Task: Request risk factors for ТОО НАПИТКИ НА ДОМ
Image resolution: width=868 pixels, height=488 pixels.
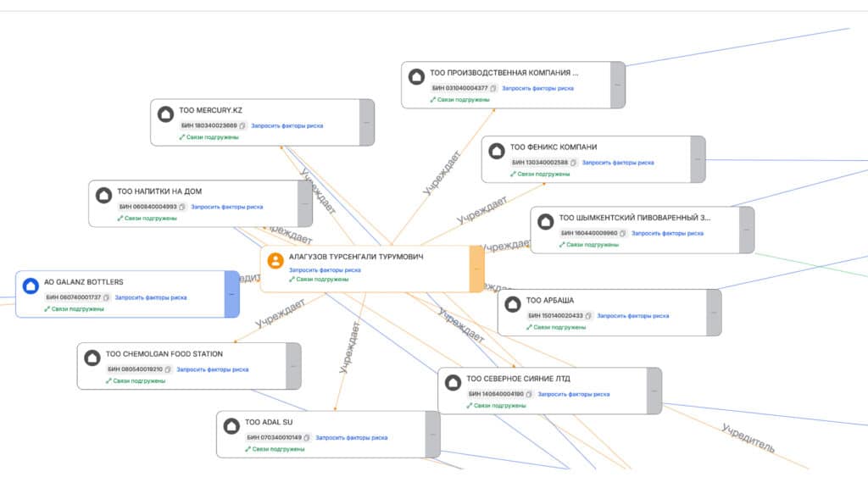Action: pos(227,207)
